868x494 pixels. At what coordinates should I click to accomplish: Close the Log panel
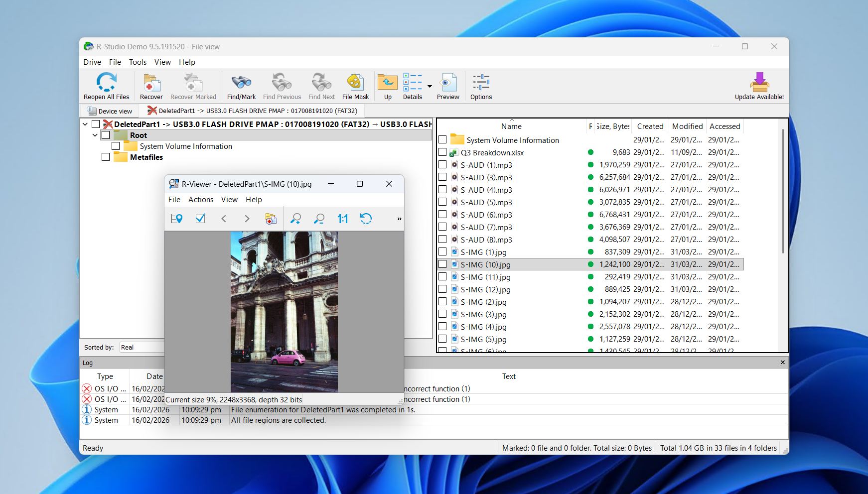pos(782,363)
